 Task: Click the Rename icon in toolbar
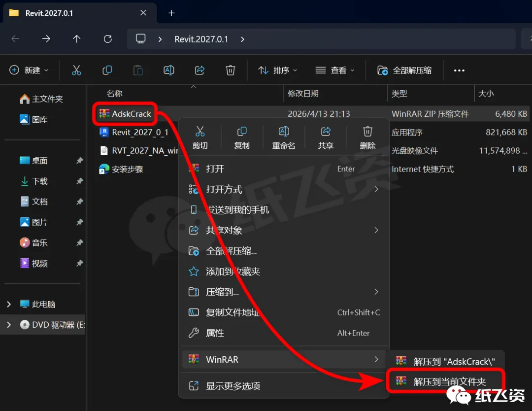pyautogui.click(x=169, y=70)
